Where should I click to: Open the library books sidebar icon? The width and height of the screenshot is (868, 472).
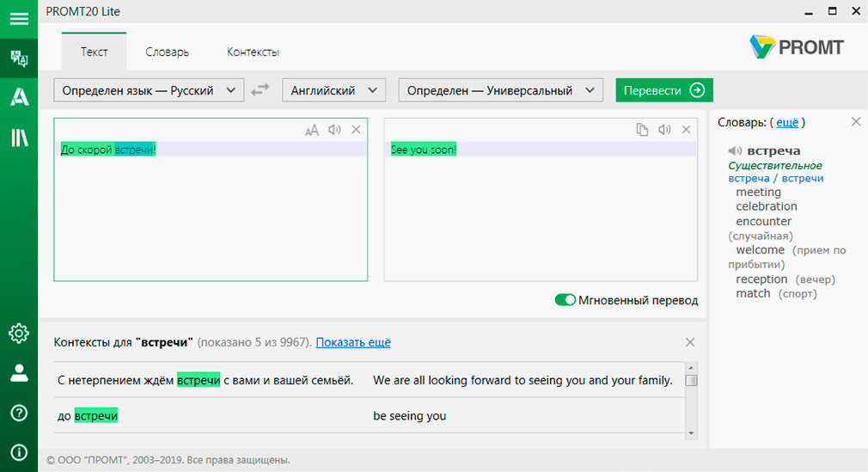point(19,138)
